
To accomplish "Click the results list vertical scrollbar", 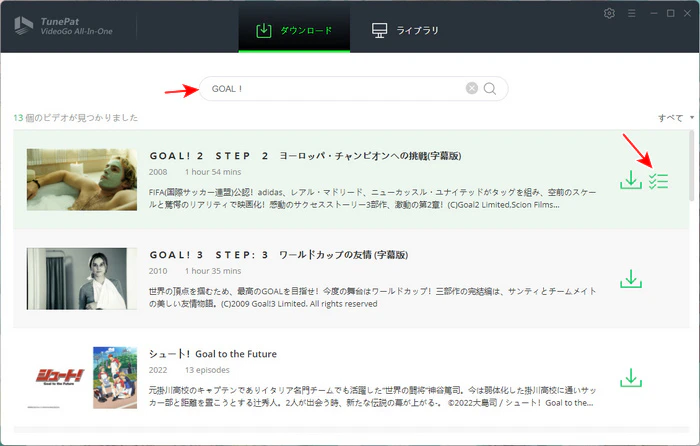I will (x=692, y=165).
